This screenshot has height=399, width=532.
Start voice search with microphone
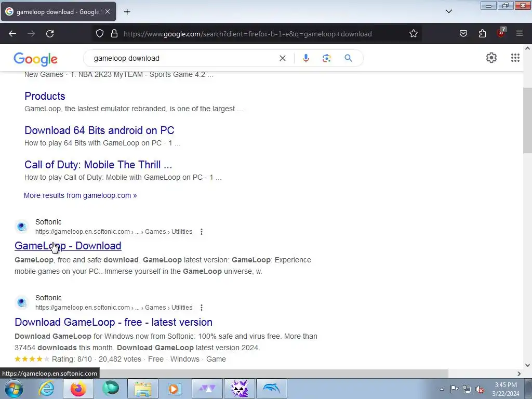[x=306, y=58]
